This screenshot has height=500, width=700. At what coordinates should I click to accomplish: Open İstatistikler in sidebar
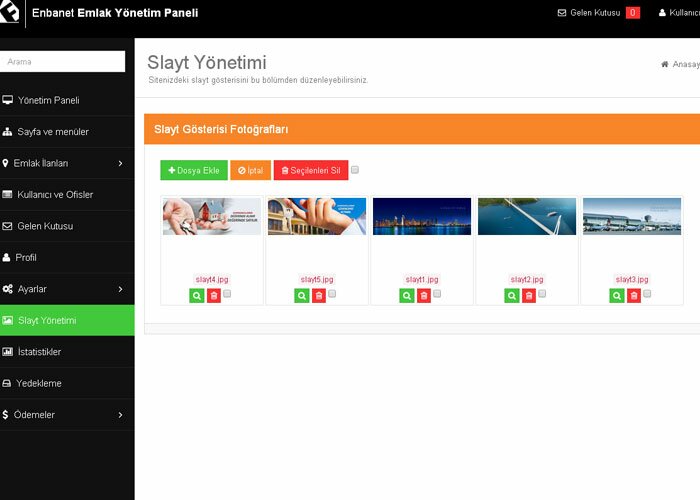(x=67, y=352)
